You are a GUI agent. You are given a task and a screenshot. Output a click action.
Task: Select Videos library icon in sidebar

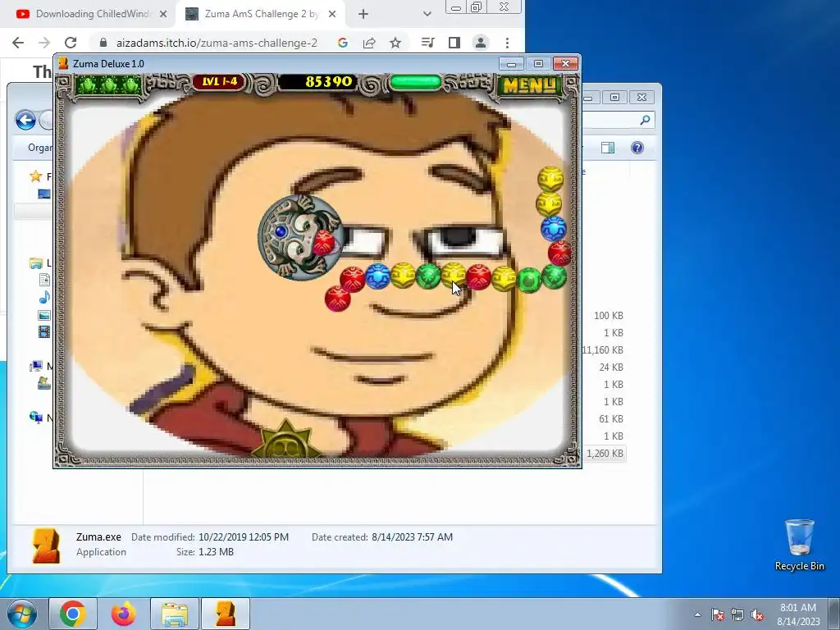[x=44, y=332]
